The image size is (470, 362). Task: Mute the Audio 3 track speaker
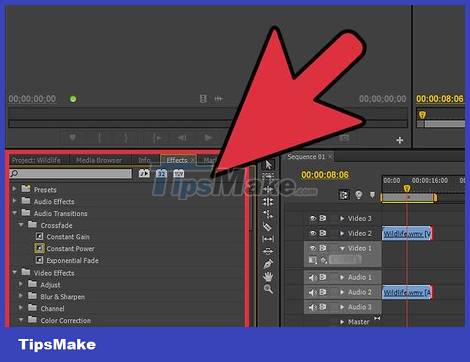pos(313,307)
